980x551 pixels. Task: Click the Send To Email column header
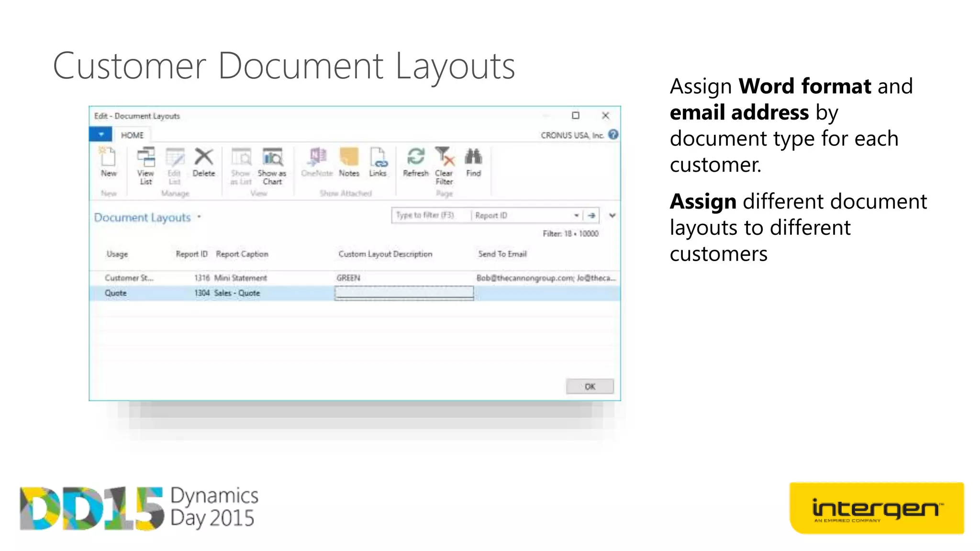coord(502,254)
